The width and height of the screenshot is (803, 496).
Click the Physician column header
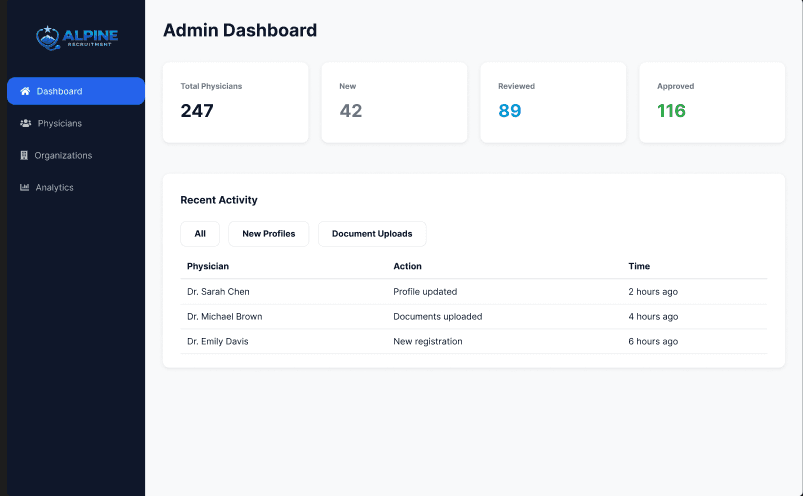point(208,266)
